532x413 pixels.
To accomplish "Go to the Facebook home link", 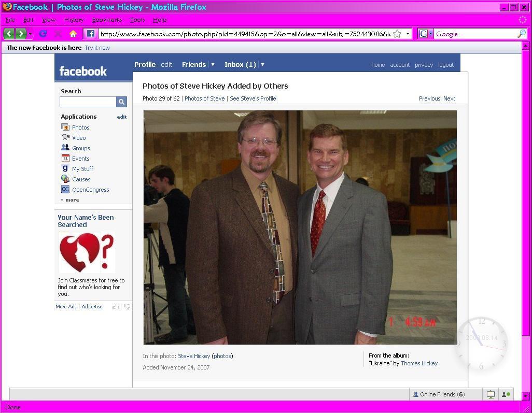I will (378, 65).
